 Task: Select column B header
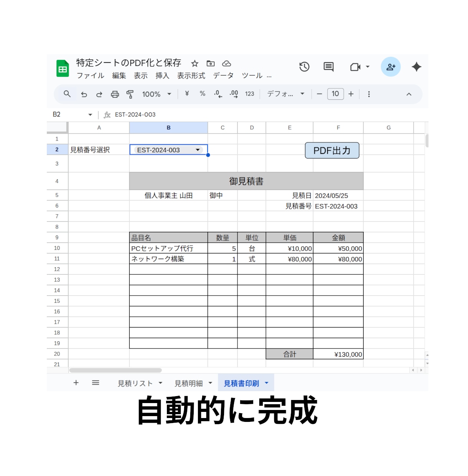pyautogui.click(x=168, y=127)
